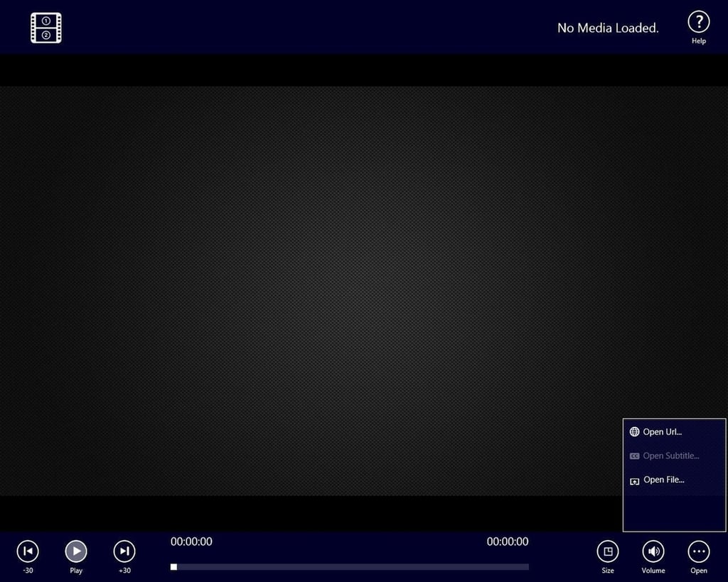This screenshot has height=582, width=728.
Task: Click the total duration readout on the right
Action: tap(508, 541)
